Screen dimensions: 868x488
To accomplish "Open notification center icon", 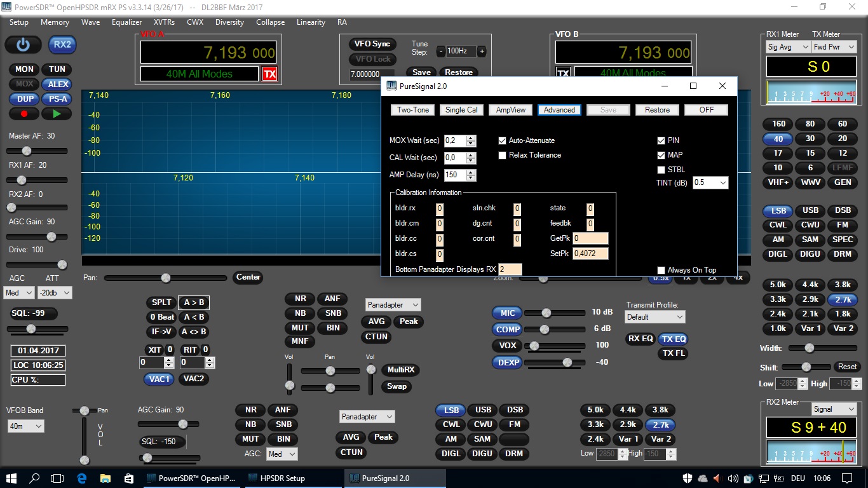I will [848, 478].
